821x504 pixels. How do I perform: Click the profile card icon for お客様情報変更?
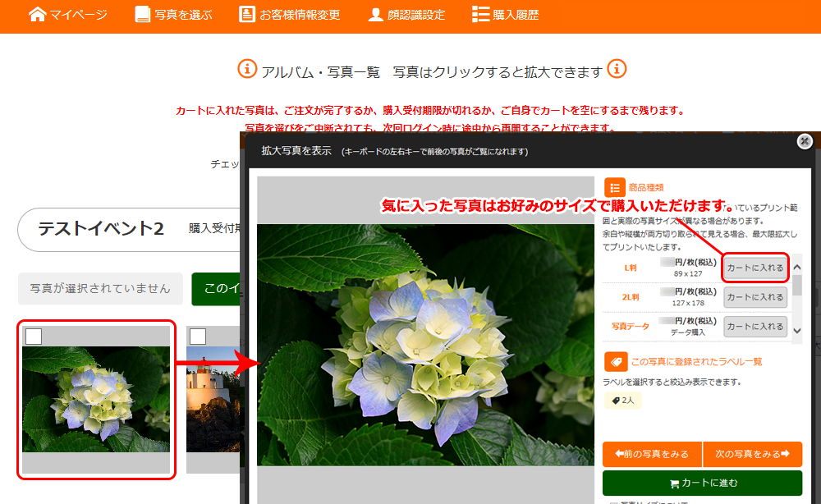pos(246,14)
